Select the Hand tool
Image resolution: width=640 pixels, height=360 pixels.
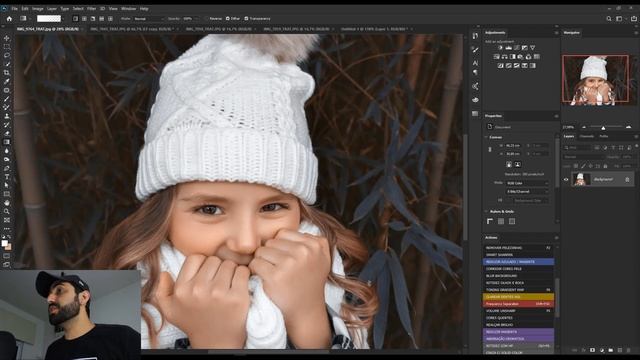click(7, 203)
